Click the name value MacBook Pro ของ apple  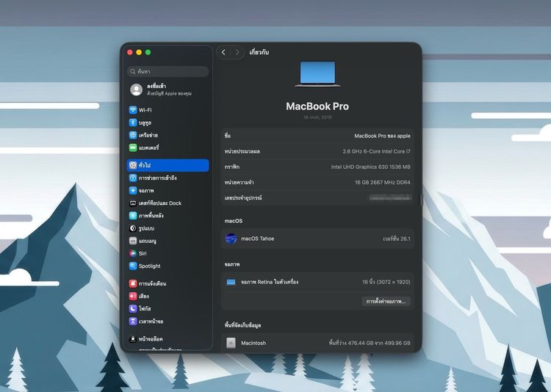[x=382, y=136]
